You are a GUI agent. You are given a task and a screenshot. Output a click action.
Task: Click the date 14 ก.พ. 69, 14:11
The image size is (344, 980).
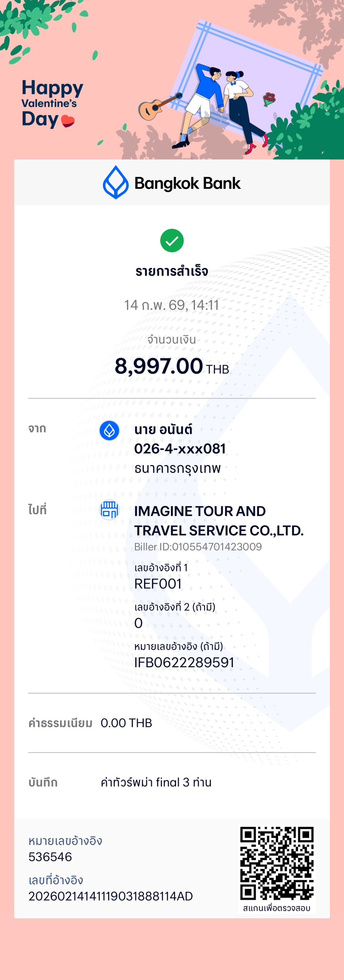(x=172, y=305)
